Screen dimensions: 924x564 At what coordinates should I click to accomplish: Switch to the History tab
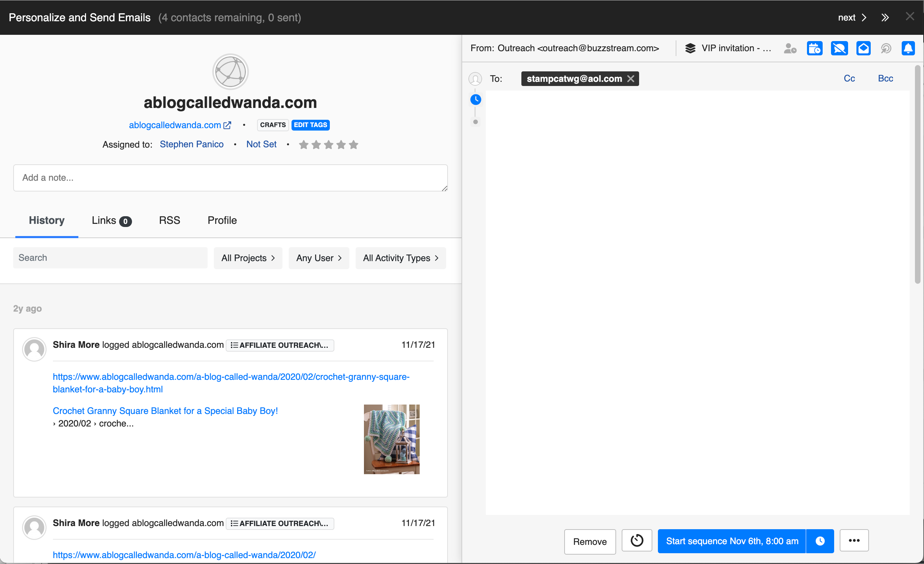tap(47, 220)
